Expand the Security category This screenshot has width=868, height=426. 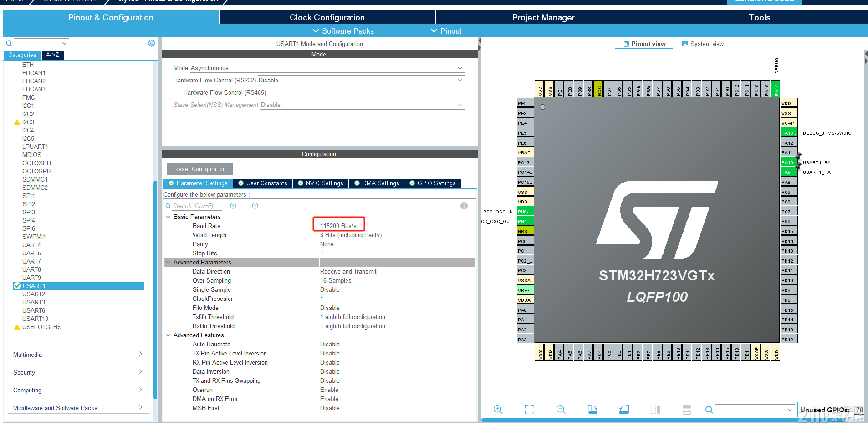tap(78, 372)
